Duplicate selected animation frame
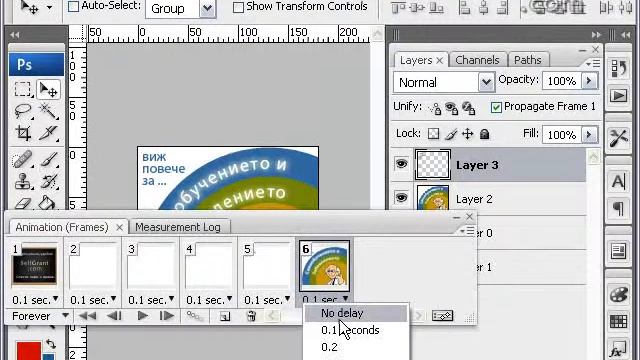Viewport: 640px width, 360px height. [225, 316]
